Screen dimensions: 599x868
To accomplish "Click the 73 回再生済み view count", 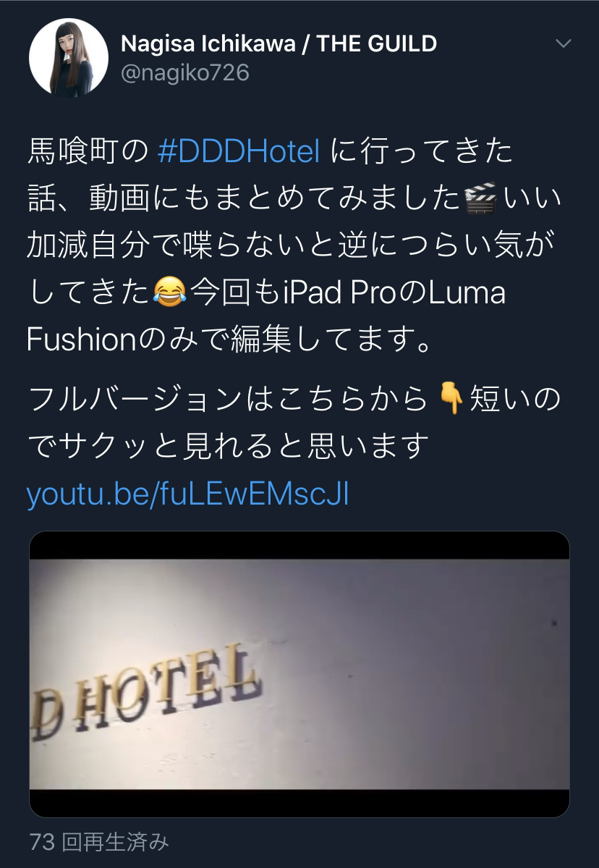I will tap(99, 842).
